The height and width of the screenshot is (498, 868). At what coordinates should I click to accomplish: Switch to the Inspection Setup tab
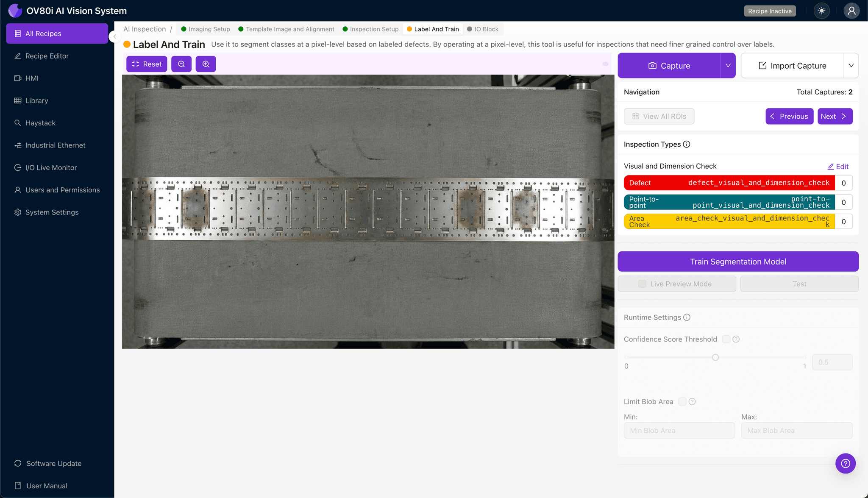tap(374, 29)
